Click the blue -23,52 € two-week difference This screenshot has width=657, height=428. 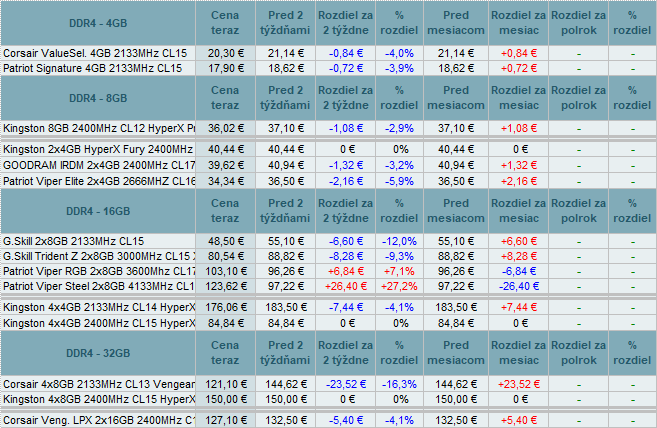[x=346, y=384]
